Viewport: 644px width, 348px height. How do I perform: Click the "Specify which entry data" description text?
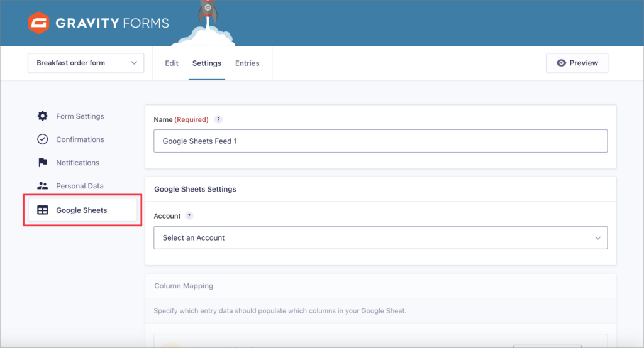280,311
